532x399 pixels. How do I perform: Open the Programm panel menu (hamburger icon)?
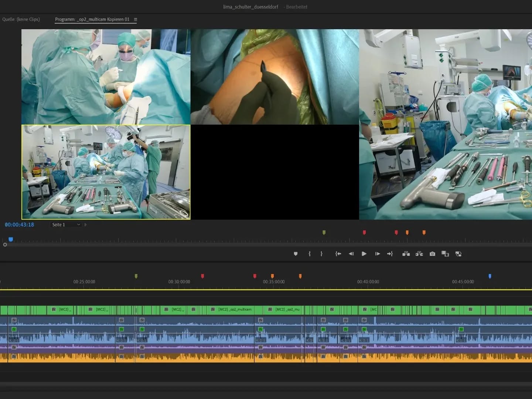click(x=136, y=19)
